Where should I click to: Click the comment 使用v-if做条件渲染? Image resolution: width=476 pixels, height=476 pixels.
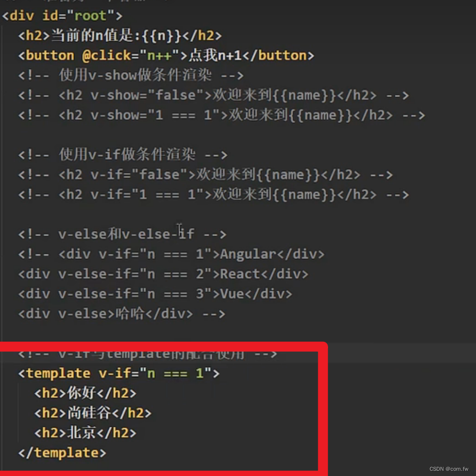point(122,155)
